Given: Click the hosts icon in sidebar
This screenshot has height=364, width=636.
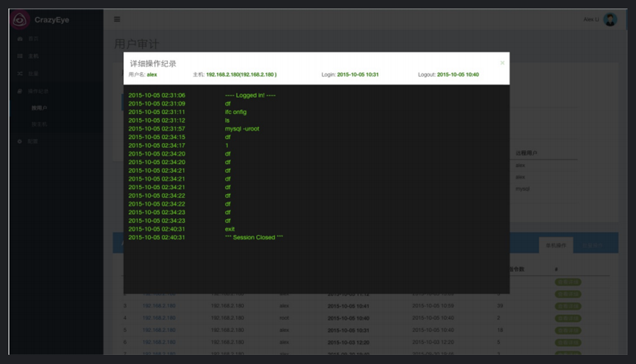Looking at the screenshot, I should [x=20, y=55].
